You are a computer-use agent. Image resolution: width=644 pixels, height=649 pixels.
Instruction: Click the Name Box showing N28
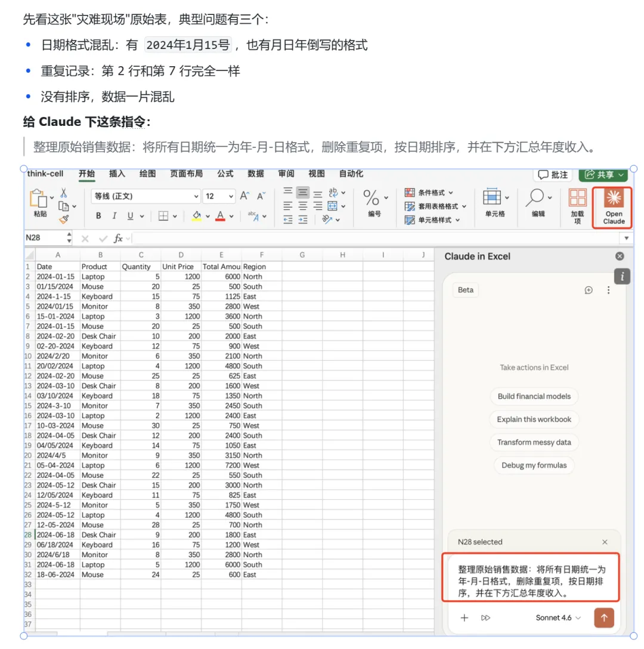click(x=44, y=237)
